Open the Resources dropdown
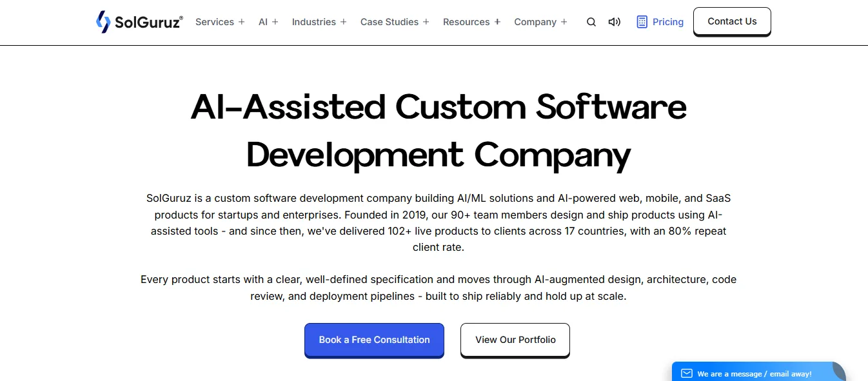The height and width of the screenshot is (381, 868). click(472, 22)
